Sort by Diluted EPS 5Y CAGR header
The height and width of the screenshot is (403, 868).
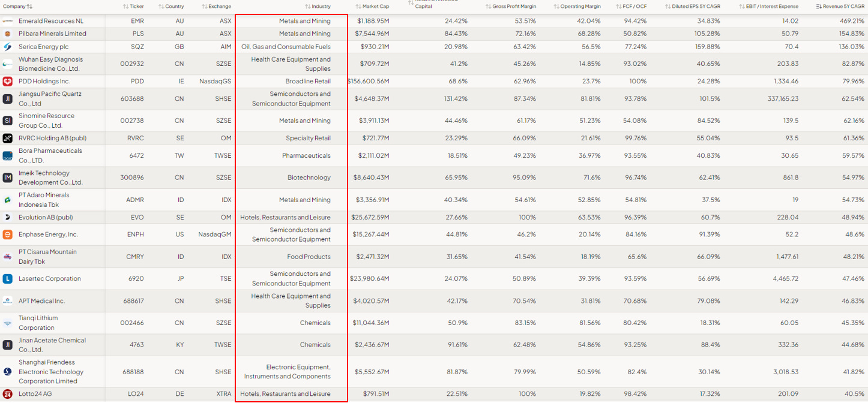pyautogui.click(x=693, y=6)
